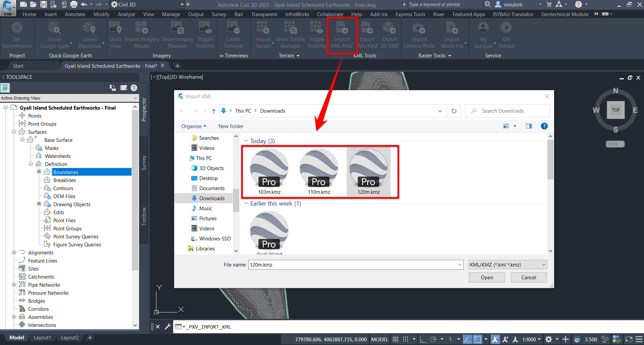Toggle preview pane in Import KML dialog

(x=529, y=126)
